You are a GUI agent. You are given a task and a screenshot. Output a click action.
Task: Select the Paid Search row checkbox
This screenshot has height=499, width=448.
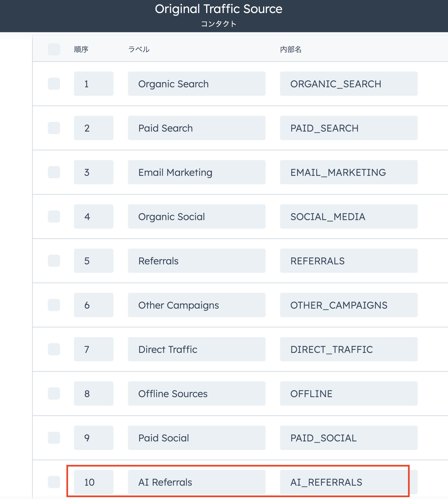coord(54,128)
